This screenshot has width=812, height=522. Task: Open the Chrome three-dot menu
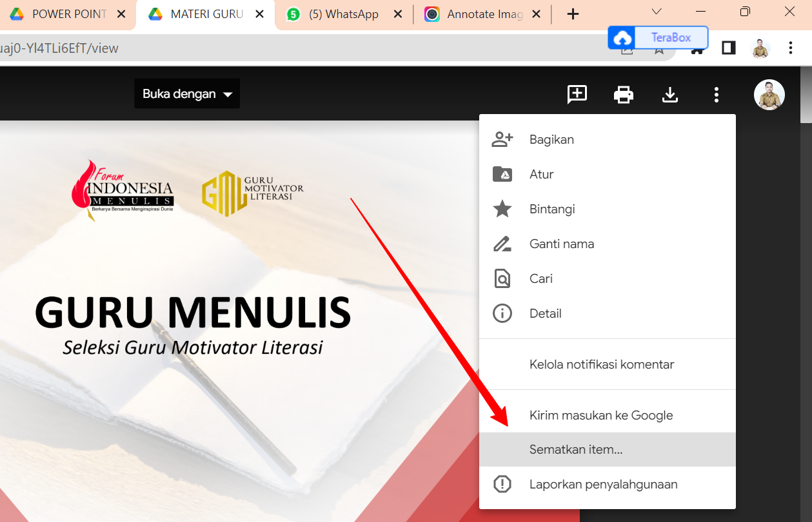(791, 48)
